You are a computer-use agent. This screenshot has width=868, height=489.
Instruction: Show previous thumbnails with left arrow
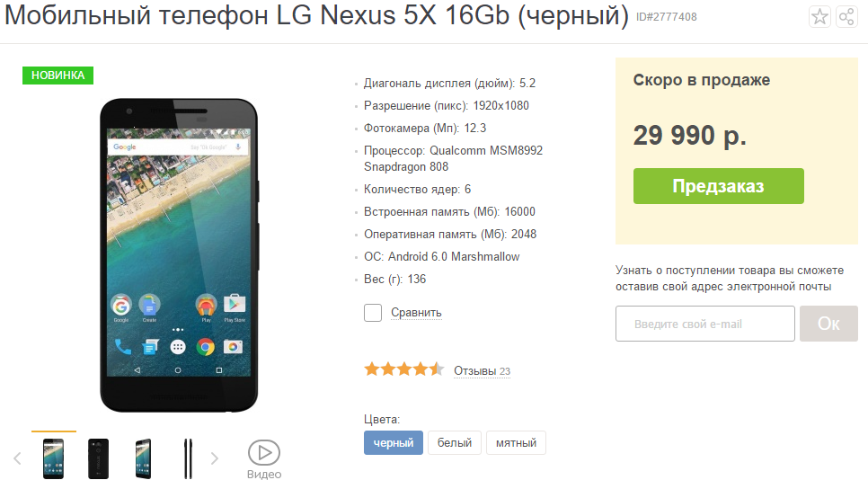pyautogui.click(x=17, y=458)
